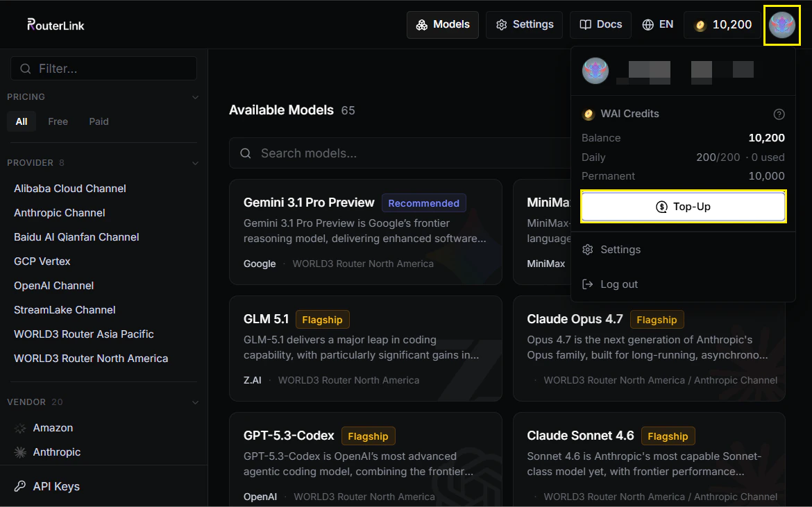The width and height of the screenshot is (812, 507).
Task: Filter by GCP Vertex provider
Action: pos(42,261)
